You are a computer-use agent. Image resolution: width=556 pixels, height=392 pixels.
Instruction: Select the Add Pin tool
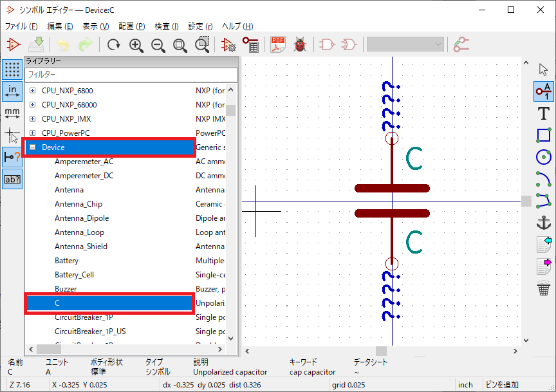point(544,91)
